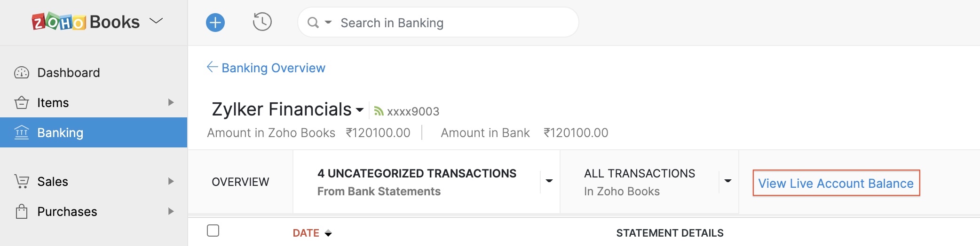
Task: Switch to the Overview tab
Action: click(x=240, y=182)
